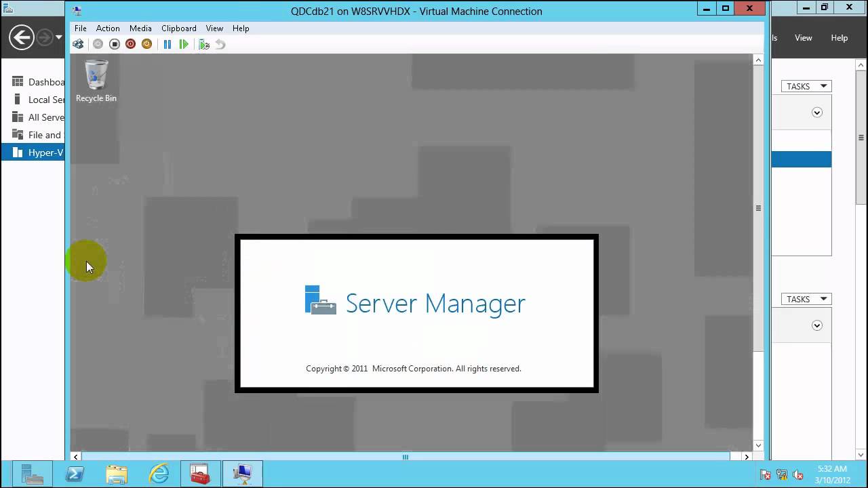This screenshot has height=488, width=868.
Task: Open the lower TASKS dropdown
Action: pos(806,299)
